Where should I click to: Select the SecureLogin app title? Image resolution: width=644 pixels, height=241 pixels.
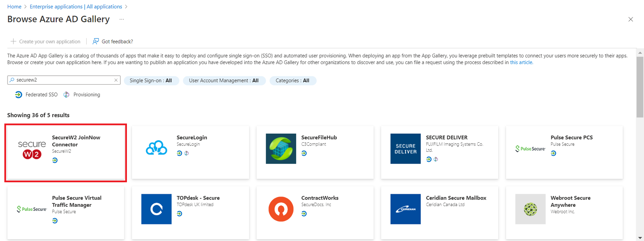192,137
